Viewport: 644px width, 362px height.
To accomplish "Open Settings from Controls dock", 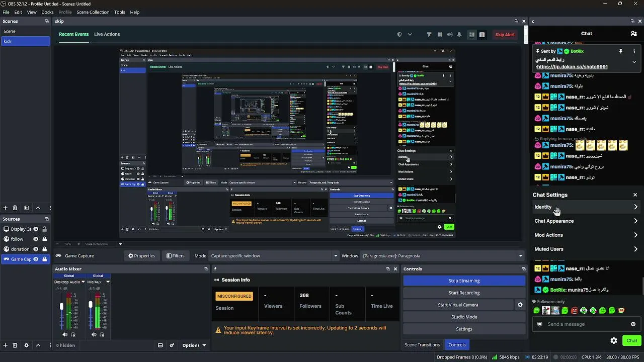I will tap(464, 329).
